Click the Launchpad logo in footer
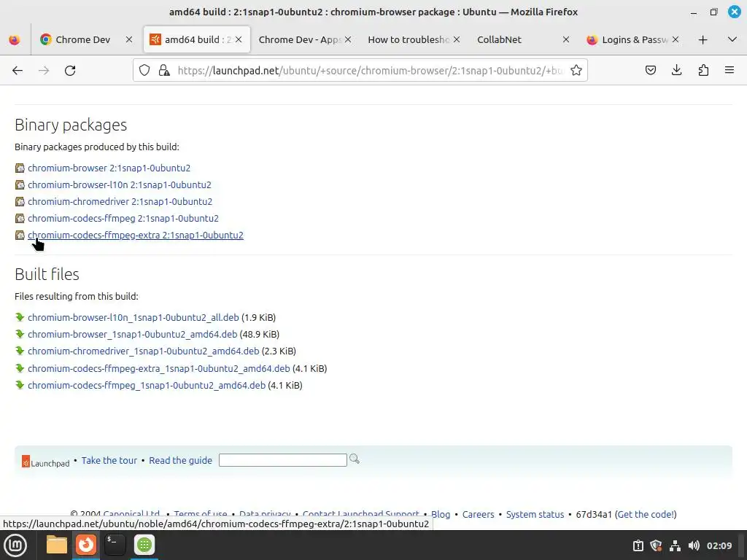 click(46, 462)
